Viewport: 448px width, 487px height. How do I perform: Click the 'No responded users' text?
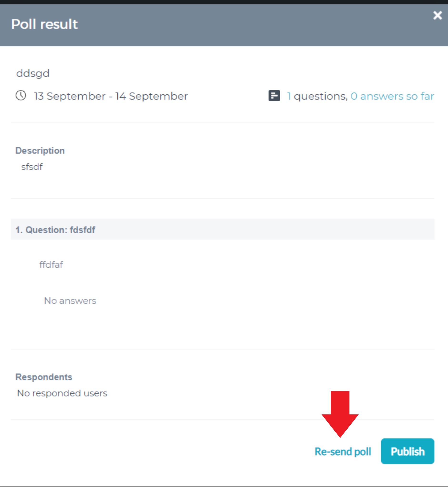tap(62, 393)
